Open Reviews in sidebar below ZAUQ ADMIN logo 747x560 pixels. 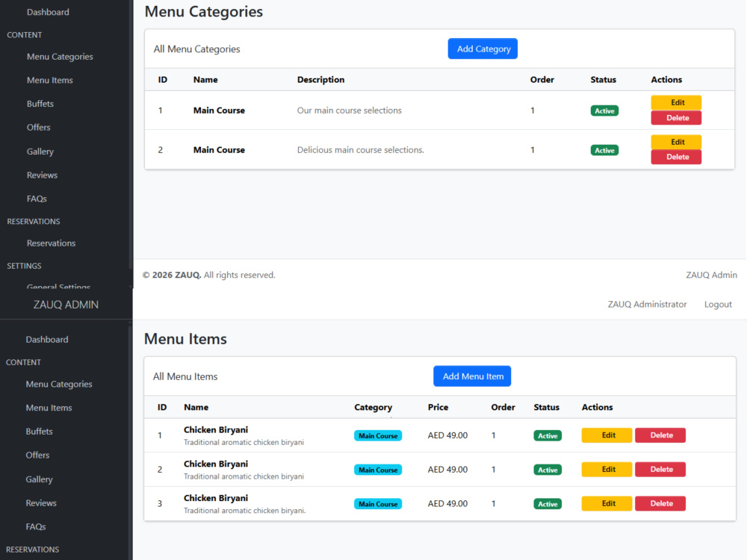41,503
